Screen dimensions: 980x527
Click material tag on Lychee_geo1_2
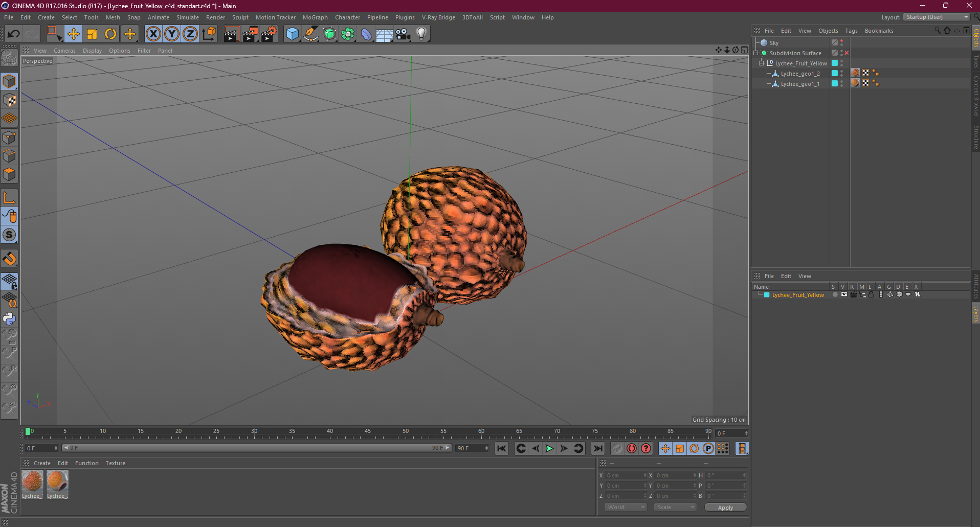855,73
